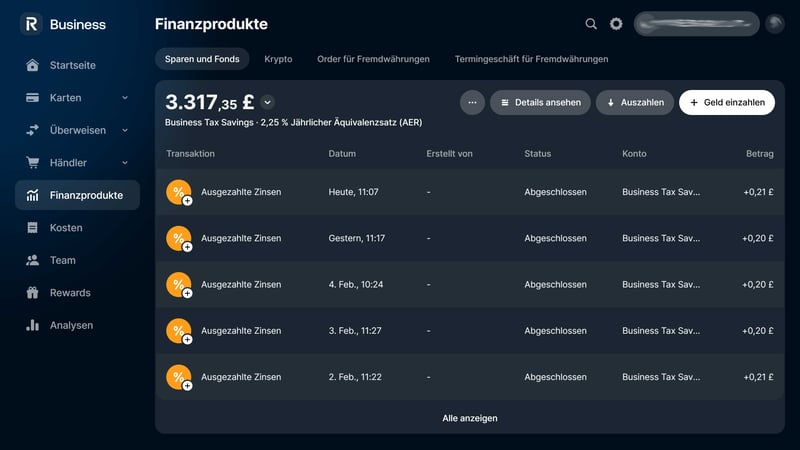Image resolution: width=800 pixels, height=450 pixels.
Task: Open settings via the gear icon
Action: 616,24
